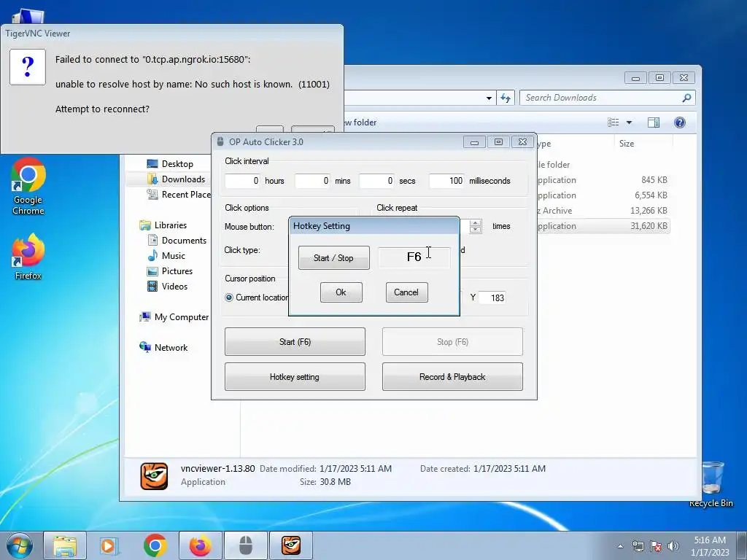
Task: Click the secs input field
Action: coord(377,181)
